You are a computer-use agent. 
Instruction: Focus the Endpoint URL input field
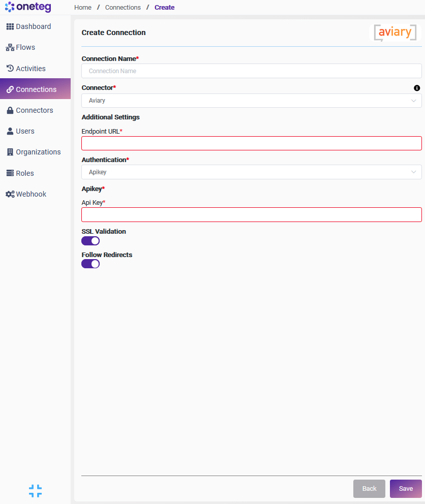tap(251, 143)
